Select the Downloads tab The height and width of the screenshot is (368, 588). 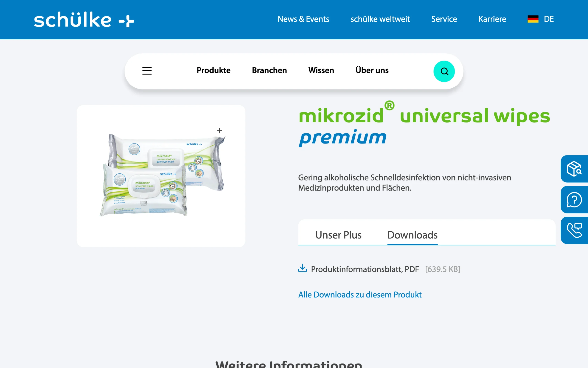pos(412,235)
